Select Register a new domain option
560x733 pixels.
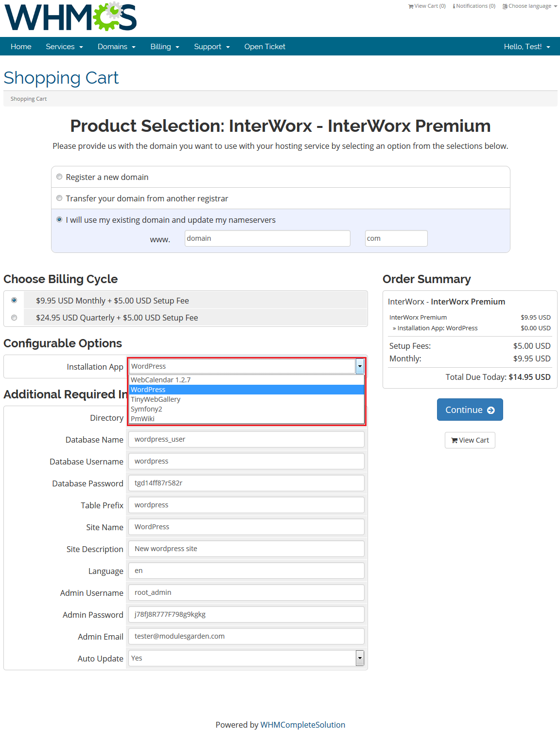(59, 177)
